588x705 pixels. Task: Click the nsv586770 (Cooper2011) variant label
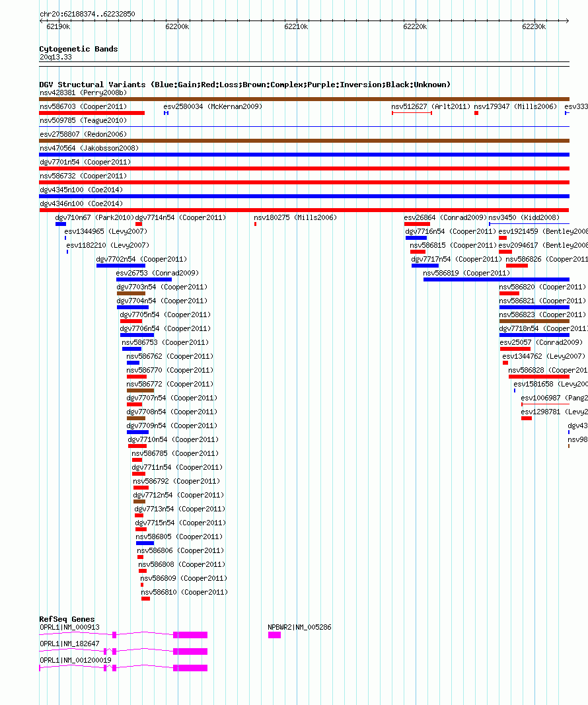point(170,371)
